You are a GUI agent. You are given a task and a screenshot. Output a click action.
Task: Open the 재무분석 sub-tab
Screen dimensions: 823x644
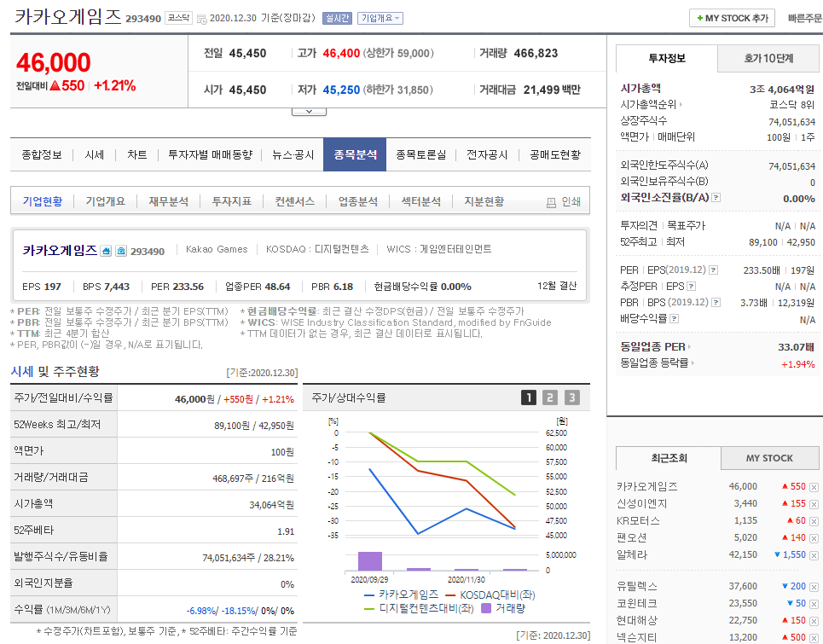(x=169, y=201)
